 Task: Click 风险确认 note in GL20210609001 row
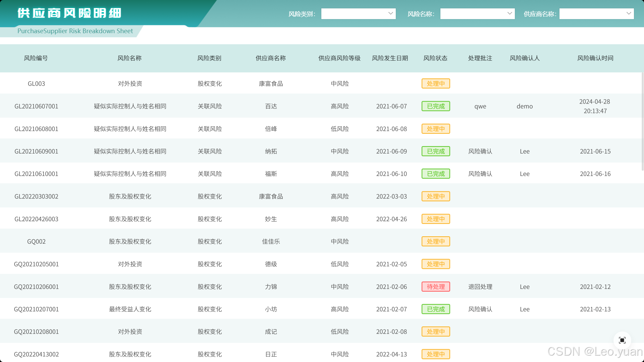point(480,151)
